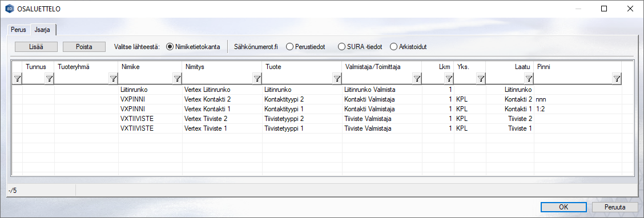Click the Kontaktityyppi 2 cell
This screenshot has height=218, width=644.
(302, 99)
